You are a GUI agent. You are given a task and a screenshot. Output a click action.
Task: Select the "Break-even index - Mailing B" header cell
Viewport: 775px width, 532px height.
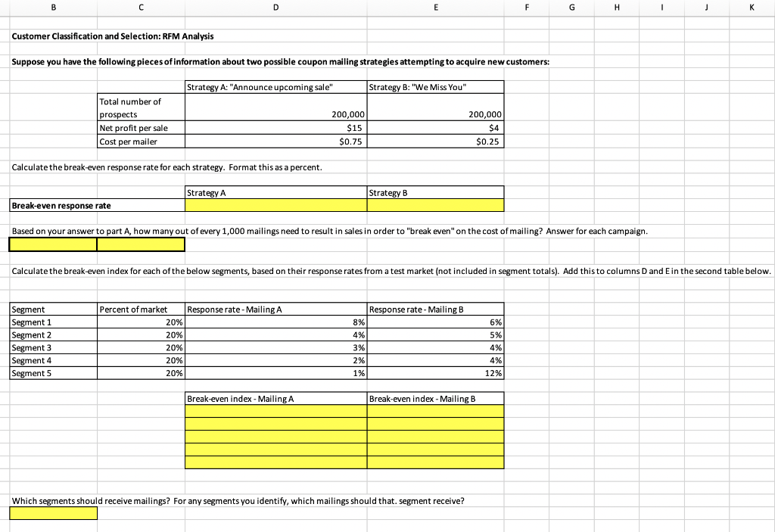click(x=435, y=398)
